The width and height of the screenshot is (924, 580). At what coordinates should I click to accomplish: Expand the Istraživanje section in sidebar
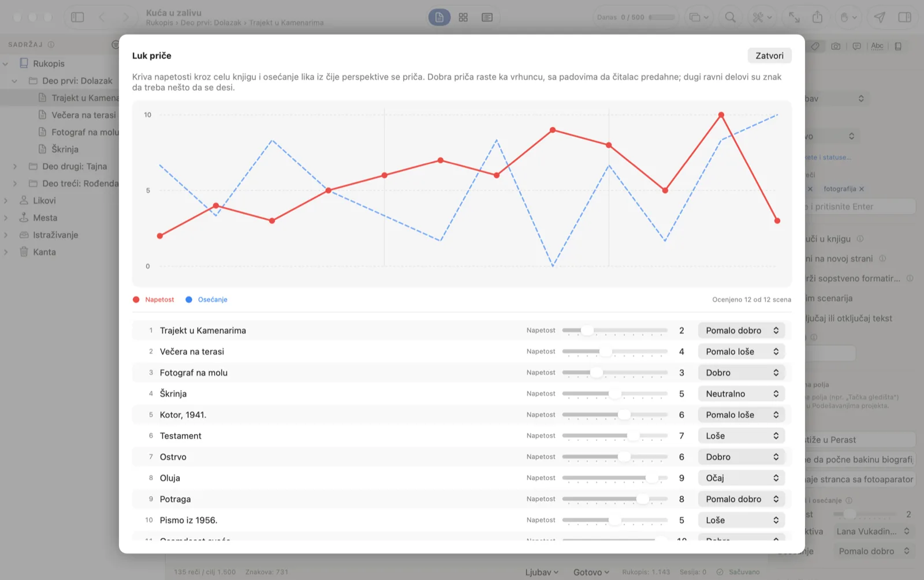click(x=5, y=235)
